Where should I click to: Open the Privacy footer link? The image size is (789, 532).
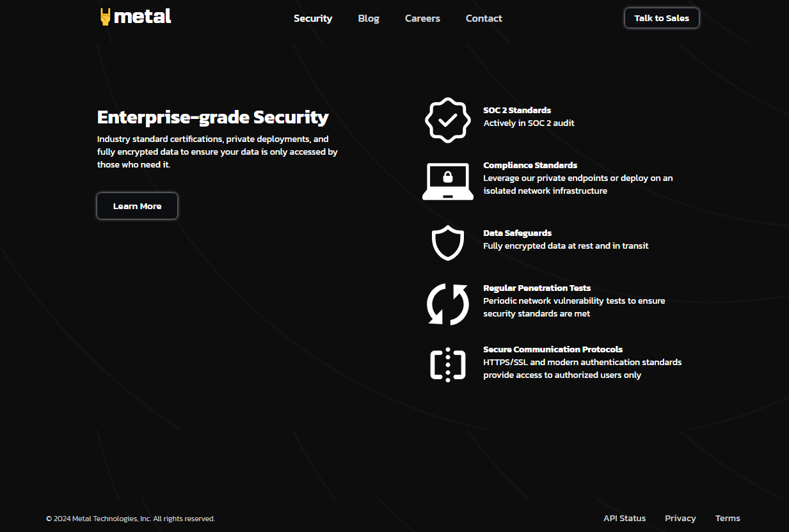680,519
